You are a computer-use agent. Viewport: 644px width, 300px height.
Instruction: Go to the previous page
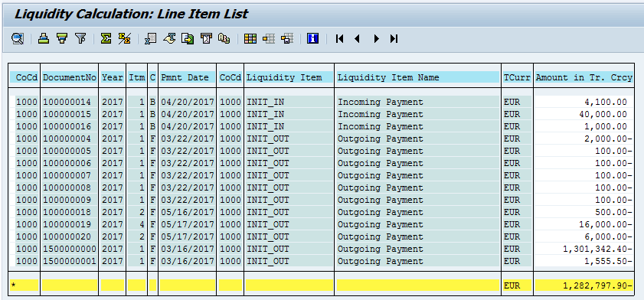click(x=358, y=39)
